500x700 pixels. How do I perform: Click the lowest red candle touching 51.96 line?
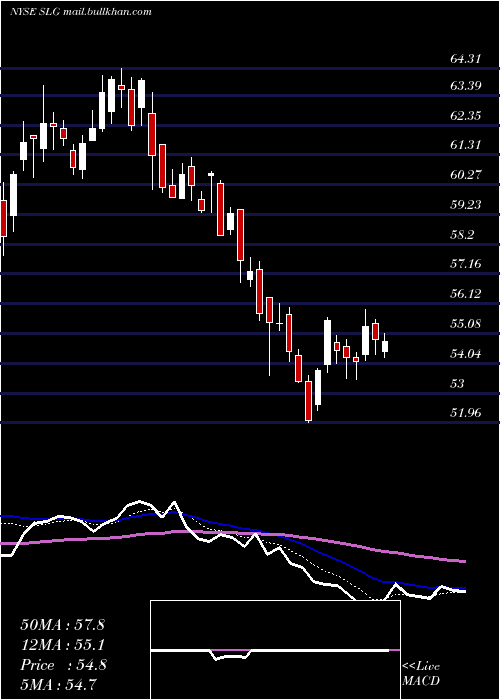308,400
